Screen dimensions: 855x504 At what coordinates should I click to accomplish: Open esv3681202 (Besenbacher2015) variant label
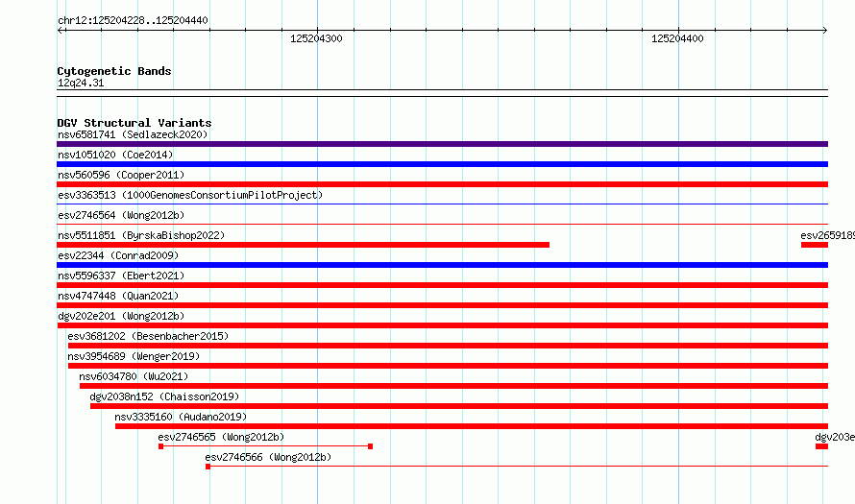click(x=148, y=336)
